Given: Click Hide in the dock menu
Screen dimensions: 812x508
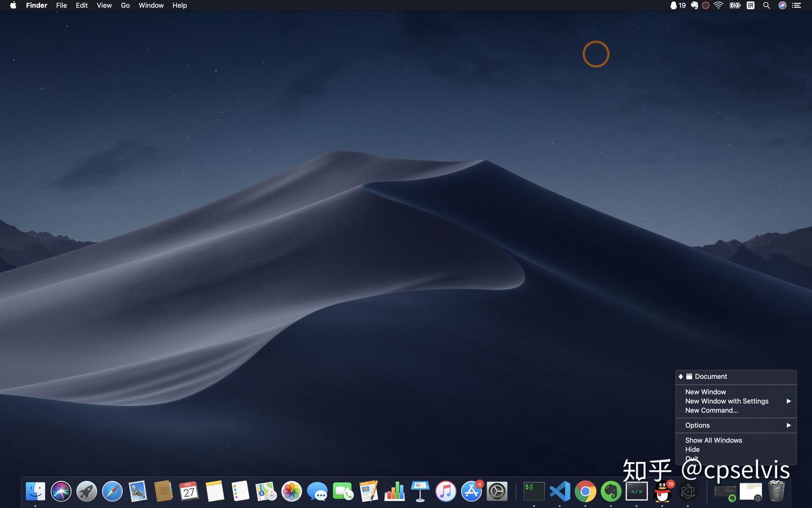Looking at the screenshot, I should pyautogui.click(x=692, y=450).
